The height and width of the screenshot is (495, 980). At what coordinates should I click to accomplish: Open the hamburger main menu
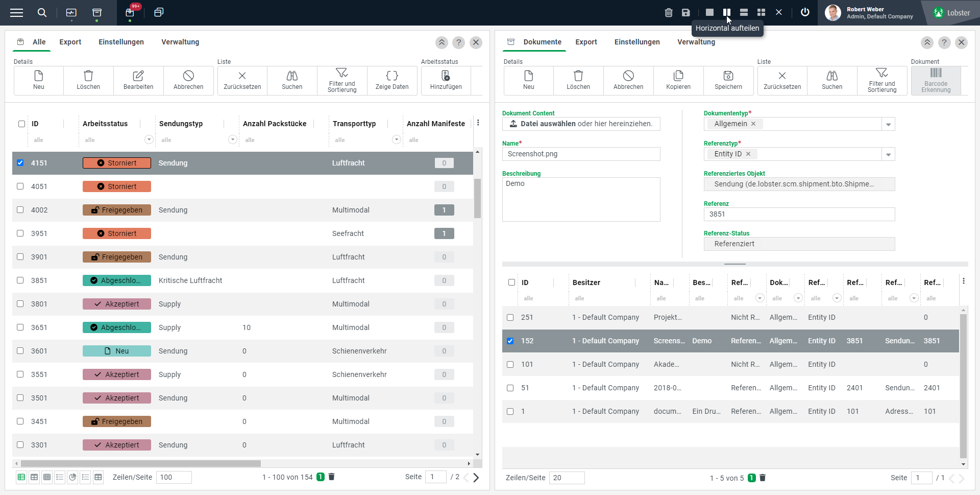click(17, 13)
